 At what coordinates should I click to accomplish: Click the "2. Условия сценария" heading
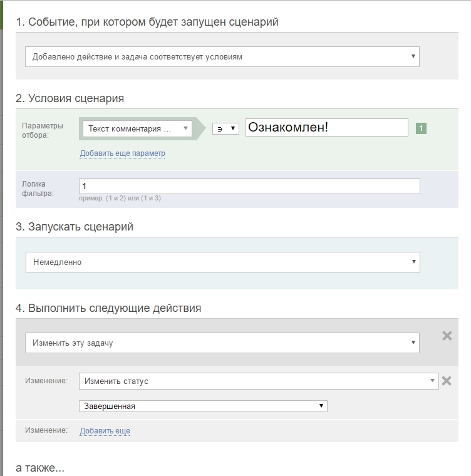pyautogui.click(x=70, y=98)
